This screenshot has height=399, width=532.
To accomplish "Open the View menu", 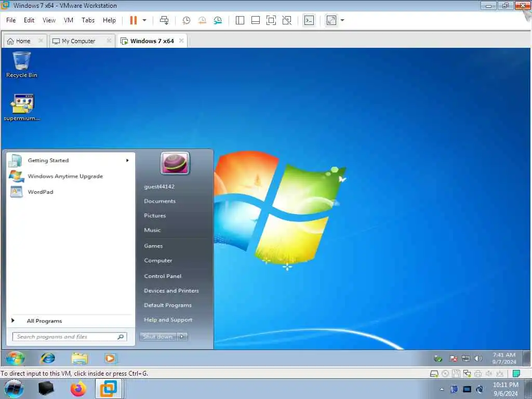I will (x=49, y=20).
